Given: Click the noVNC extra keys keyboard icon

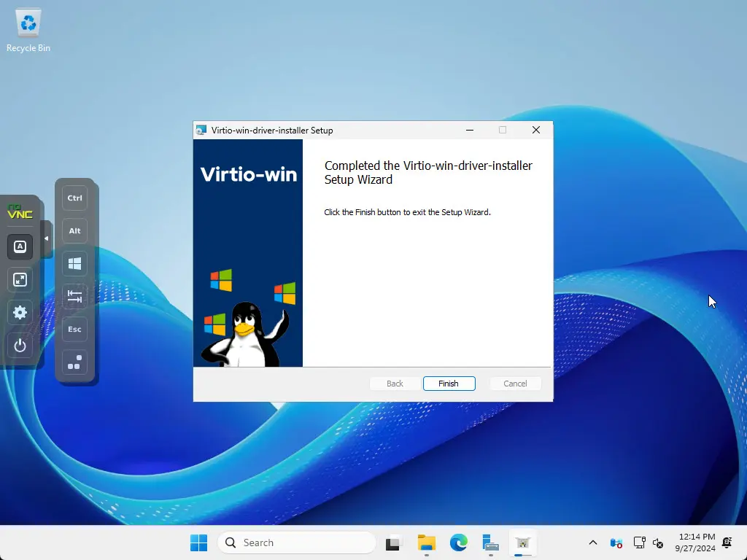Looking at the screenshot, I should [20, 246].
